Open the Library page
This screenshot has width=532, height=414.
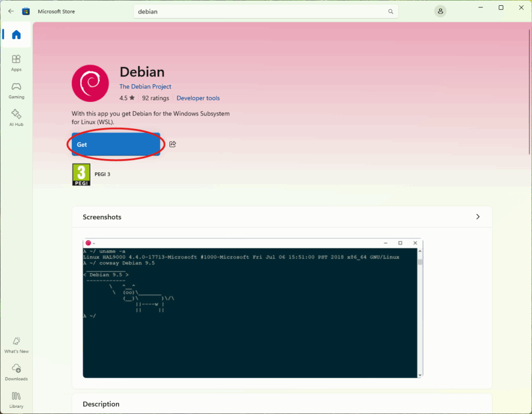pos(16,400)
